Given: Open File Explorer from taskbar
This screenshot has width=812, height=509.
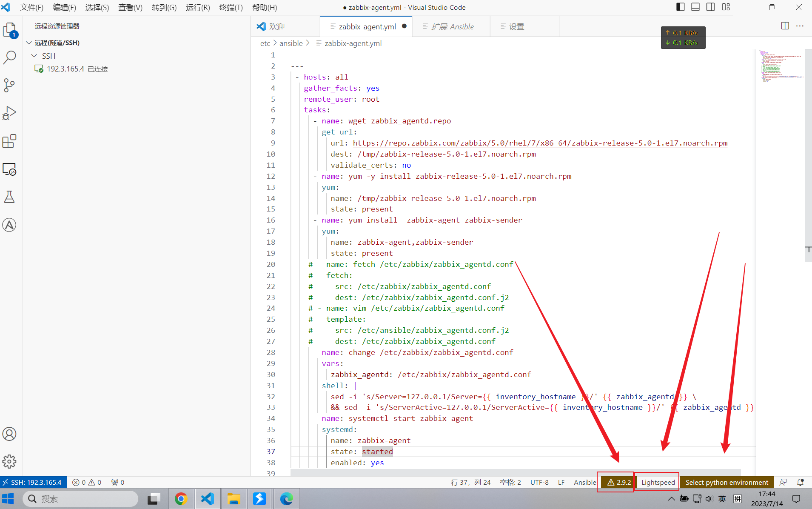Looking at the screenshot, I should 234,498.
